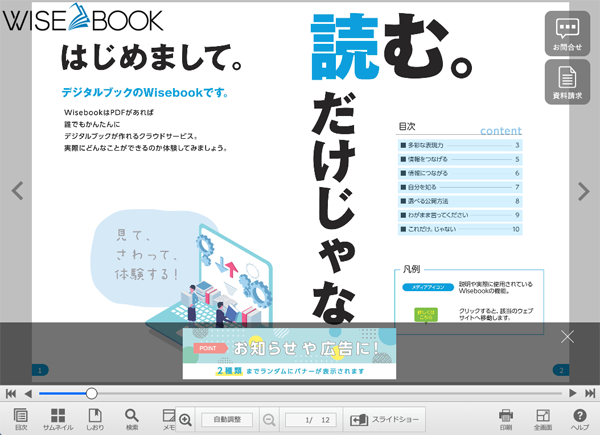Add a しおり bookmark
The image size is (600, 435).
tap(95, 419)
